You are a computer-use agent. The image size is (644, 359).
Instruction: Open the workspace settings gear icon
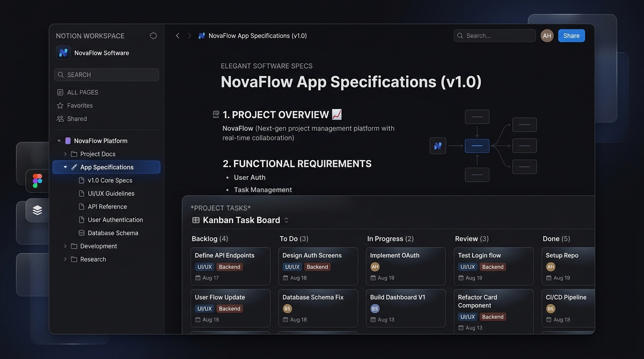[153, 36]
